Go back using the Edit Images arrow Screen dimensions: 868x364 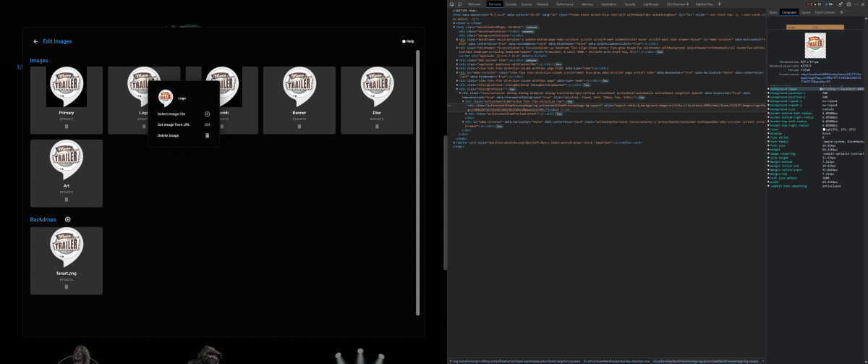(36, 41)
